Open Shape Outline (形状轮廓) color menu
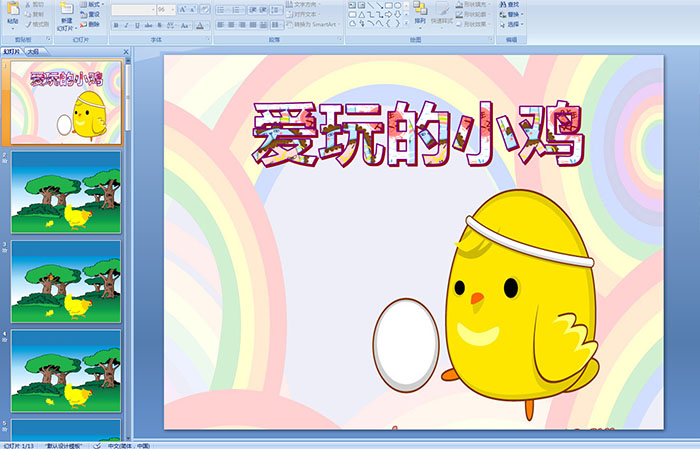The width and height of the screenshot is (700, 449). [473, 14]
